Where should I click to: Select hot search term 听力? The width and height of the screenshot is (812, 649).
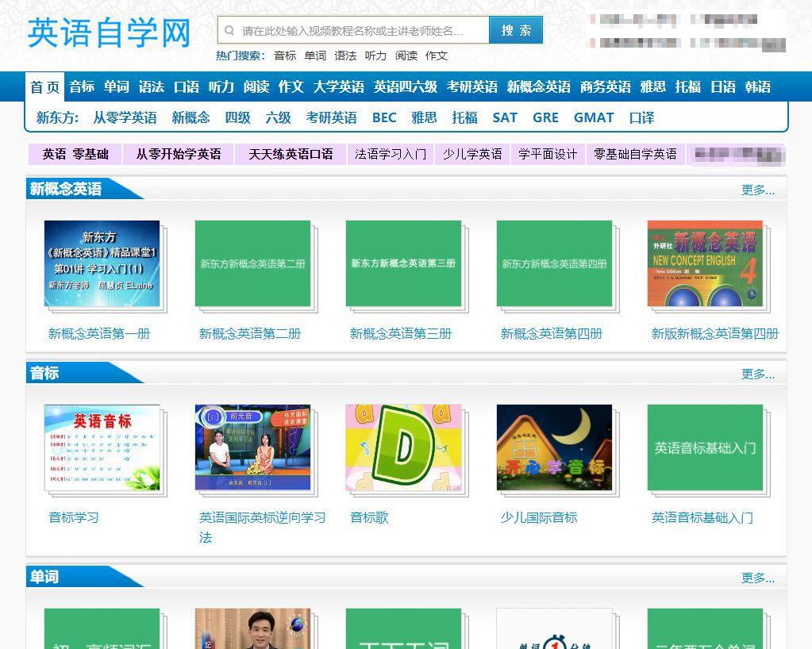pyautogui.click(x=375, y=56)
